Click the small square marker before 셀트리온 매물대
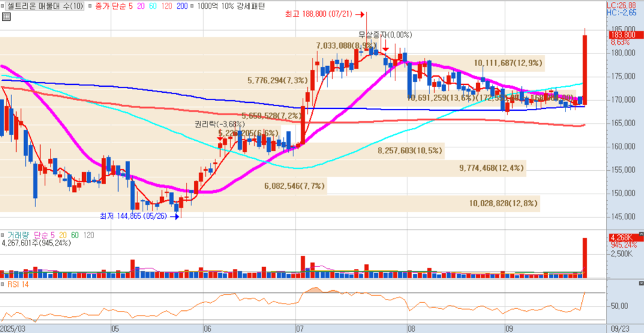 pos(3,6)
